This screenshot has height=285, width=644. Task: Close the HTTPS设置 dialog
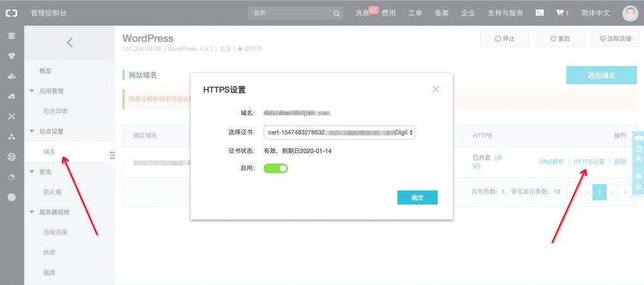(x=436, y=89)
